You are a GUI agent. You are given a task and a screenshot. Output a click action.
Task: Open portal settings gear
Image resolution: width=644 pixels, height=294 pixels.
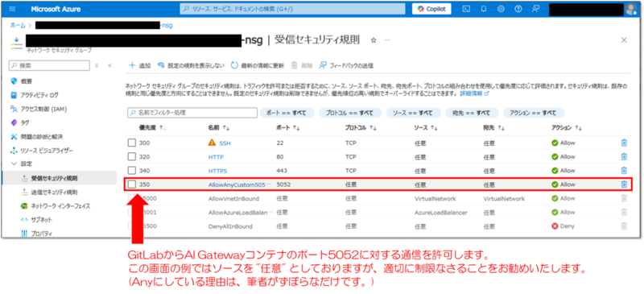pyautogui.click(x=501, y=9)
